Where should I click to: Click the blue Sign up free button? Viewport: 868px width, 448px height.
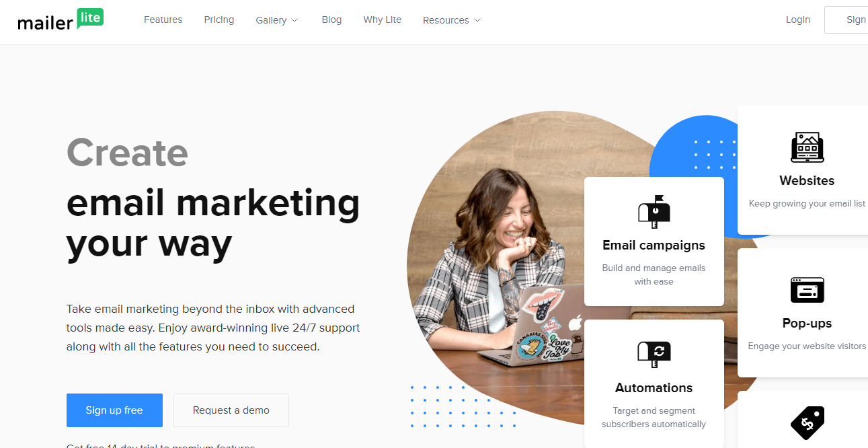[x=114, y=410]
